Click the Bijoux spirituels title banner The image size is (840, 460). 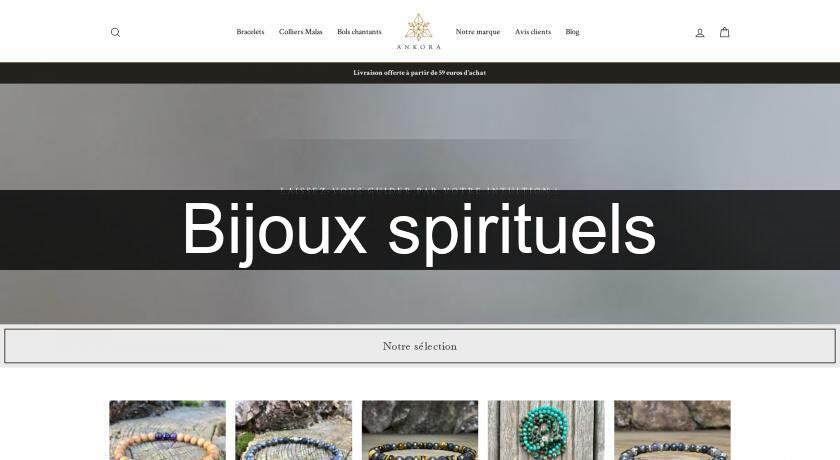pyautogui.click(x=420, y=230)
